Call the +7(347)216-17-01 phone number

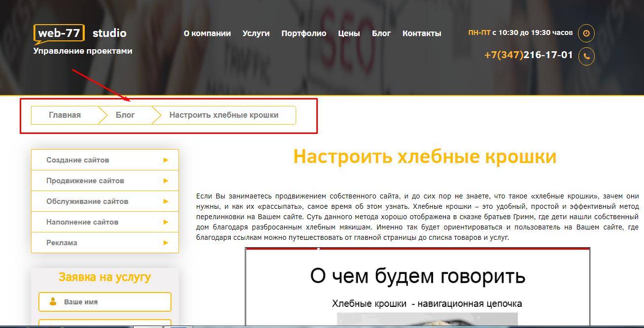[x=529, y=55]
